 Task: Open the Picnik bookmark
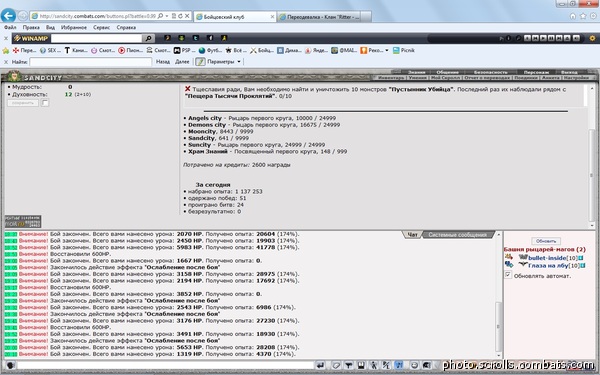click(404, 50)
